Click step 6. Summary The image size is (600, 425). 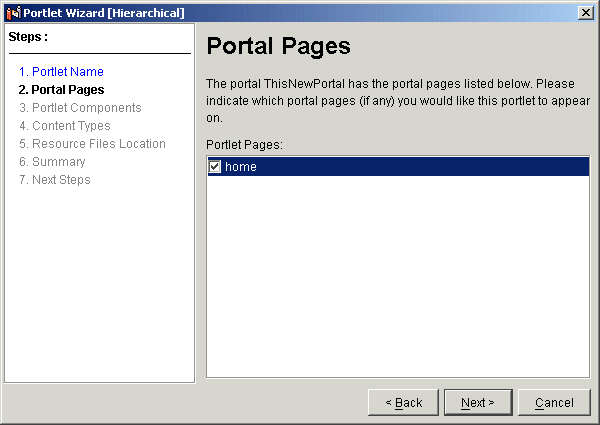point(52,161)
